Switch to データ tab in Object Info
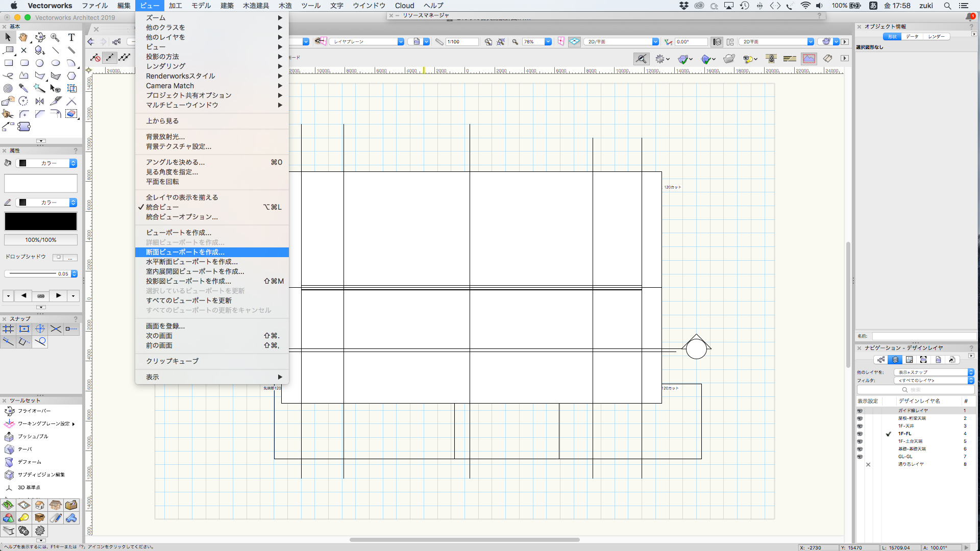980x551 pixels. (x=912, y=37)
